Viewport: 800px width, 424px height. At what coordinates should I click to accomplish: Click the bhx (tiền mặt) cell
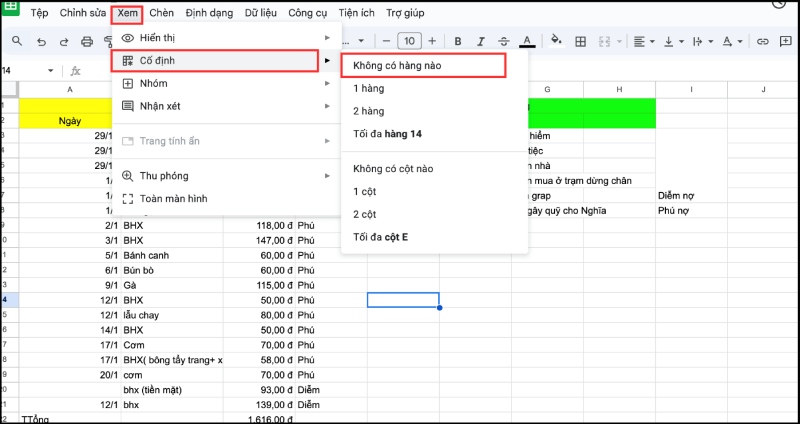172,390
